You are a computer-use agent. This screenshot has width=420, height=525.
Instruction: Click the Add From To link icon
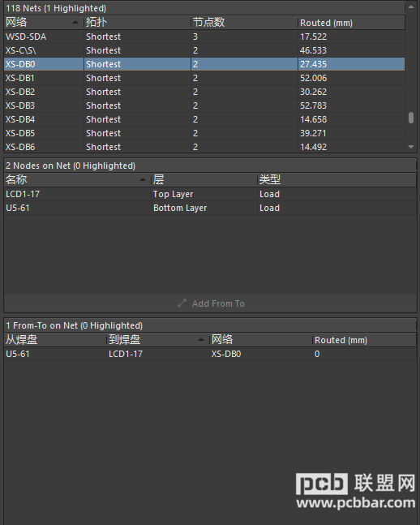tap(182, 303)
